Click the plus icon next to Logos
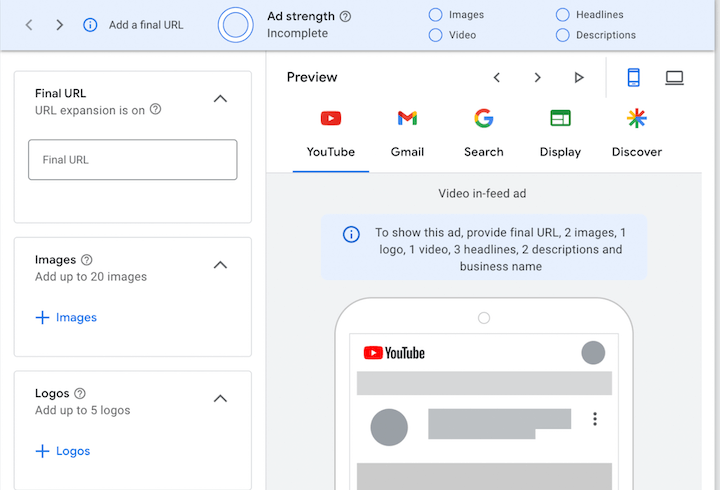 coord(42,451)
